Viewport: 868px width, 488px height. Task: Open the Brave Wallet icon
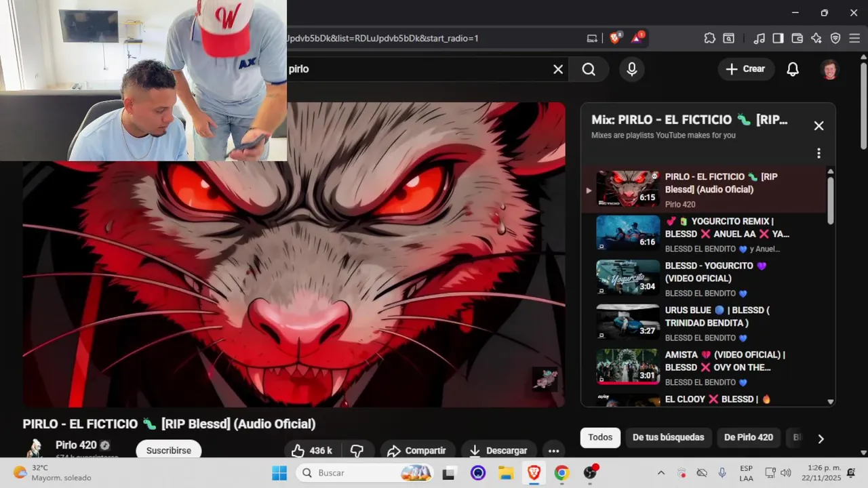[797, 38]
